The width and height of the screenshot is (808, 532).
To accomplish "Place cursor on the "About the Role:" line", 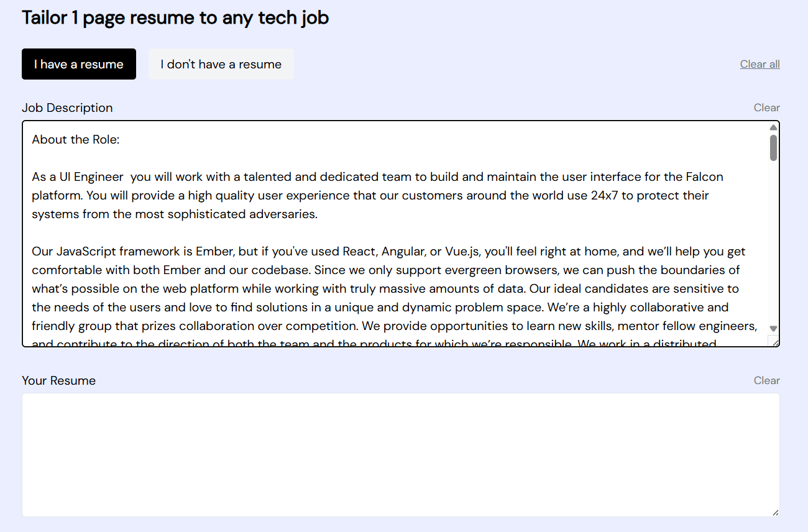I will coord(76,139).
